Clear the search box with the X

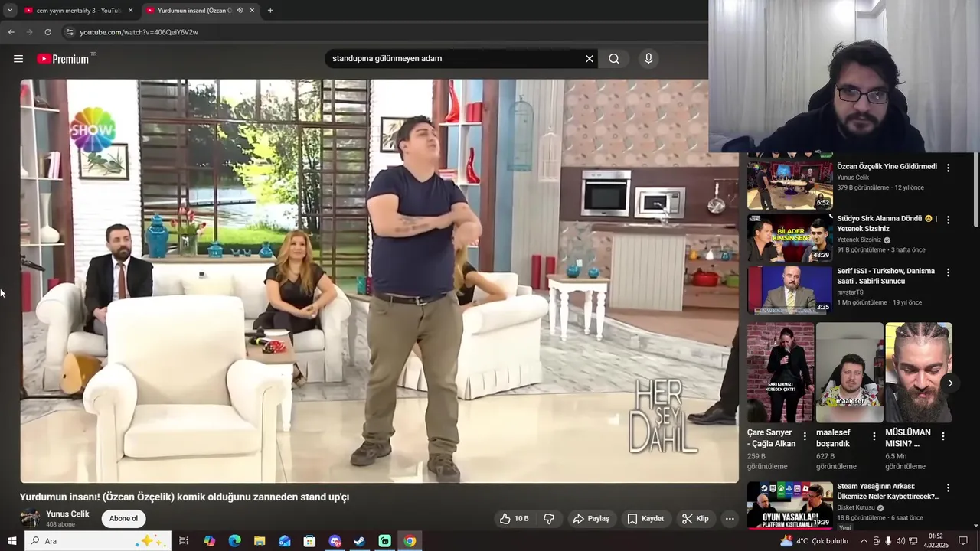[590, 59]
